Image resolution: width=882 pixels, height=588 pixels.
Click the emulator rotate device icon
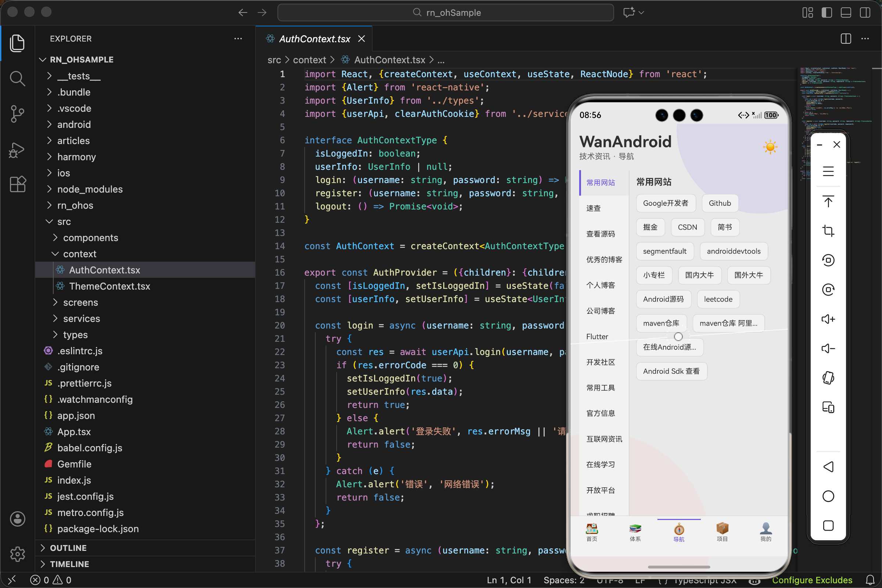point(828,378)
